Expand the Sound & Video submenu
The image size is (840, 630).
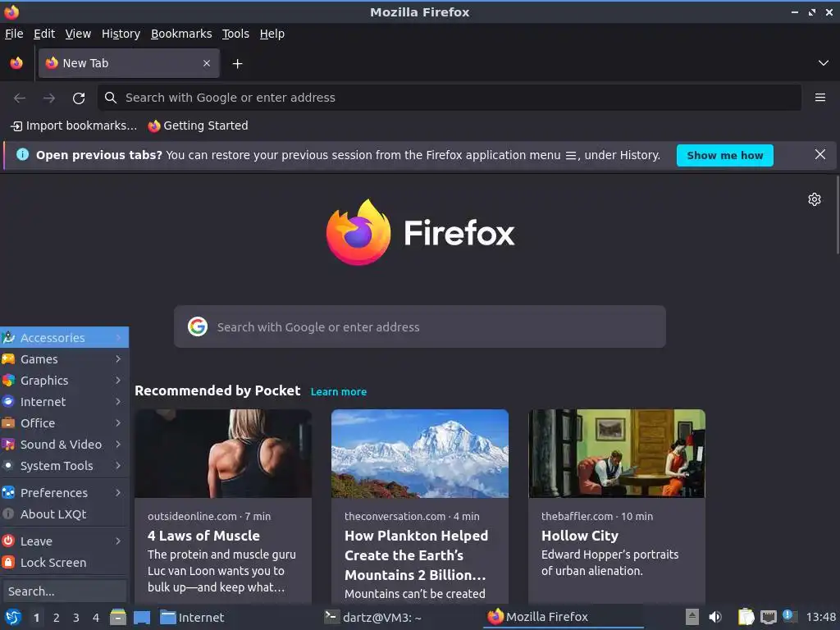[x=64, y=445]
